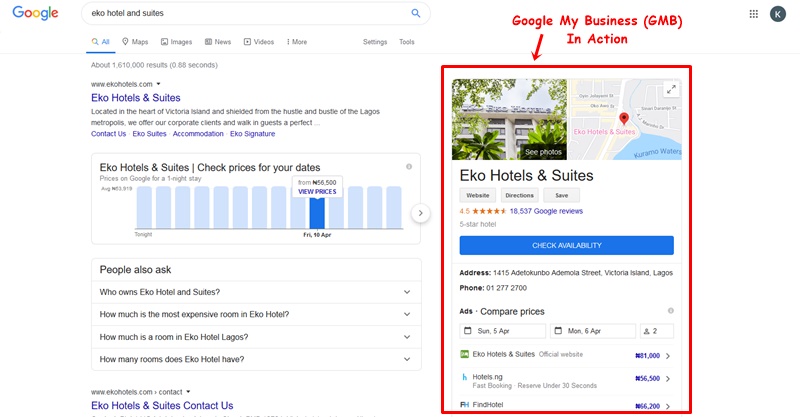Open the Eko Hotels & Suites Contact Us link
Screen dimensions: 800x417
pyautogui.click(x=162, y=406)
